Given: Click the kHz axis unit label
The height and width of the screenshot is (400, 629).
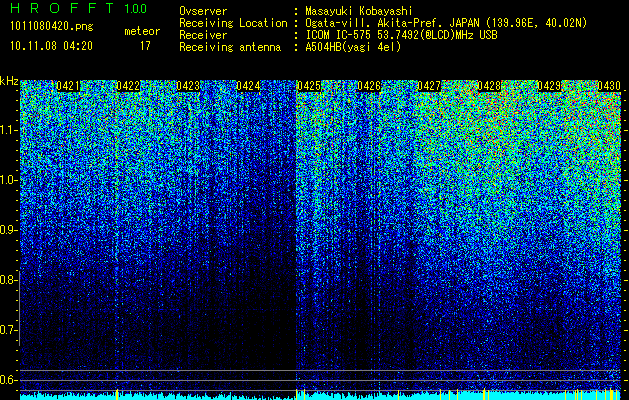Looking at the screenshot, I should click(9, 81).
